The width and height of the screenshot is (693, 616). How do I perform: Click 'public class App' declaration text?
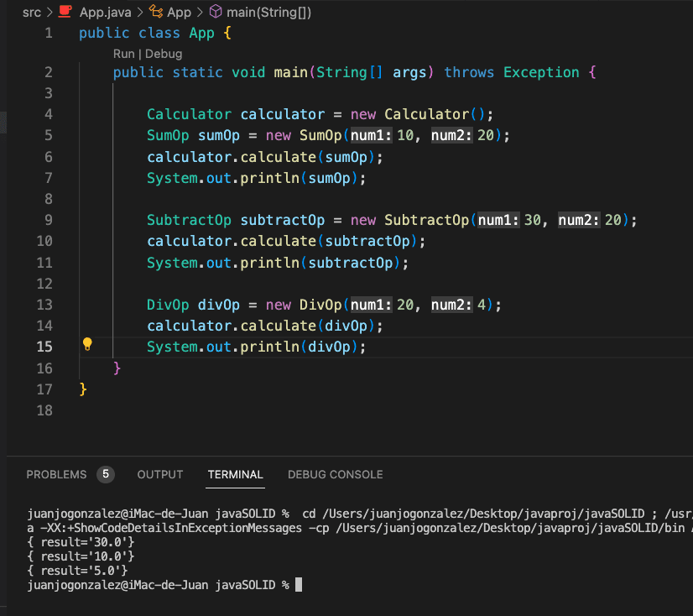[x=147, y=34]
